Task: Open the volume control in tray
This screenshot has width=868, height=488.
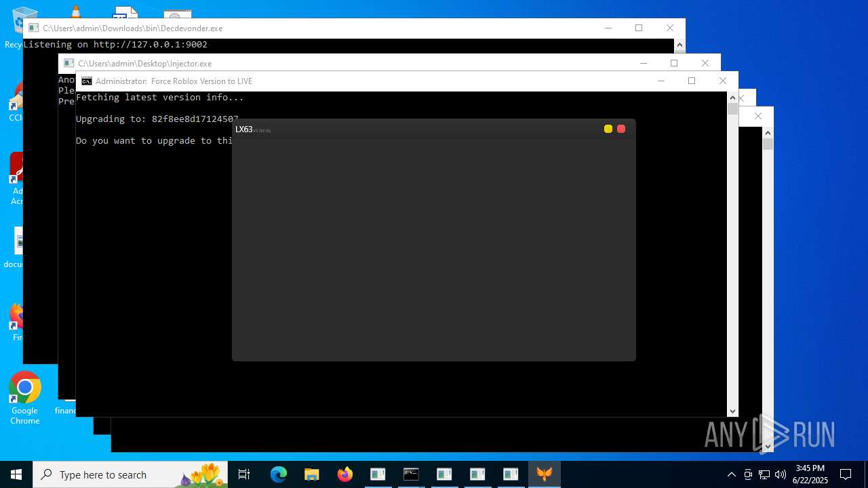Action: 781,474
